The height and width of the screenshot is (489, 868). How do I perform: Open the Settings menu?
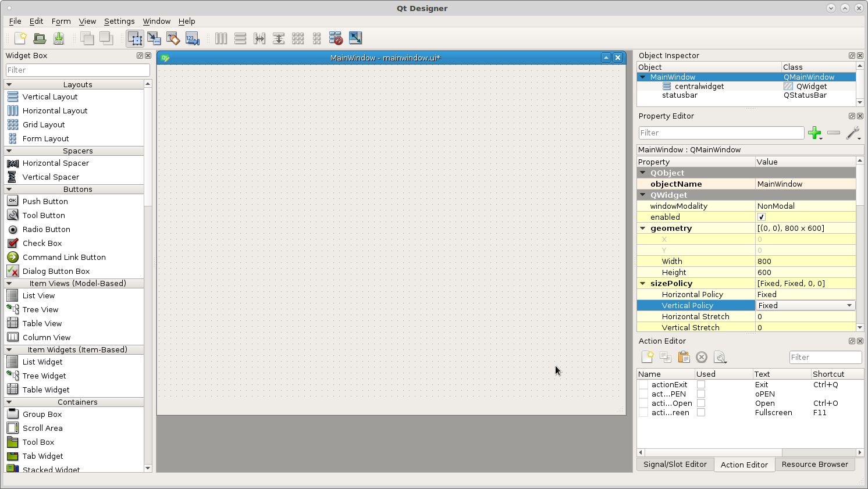pos(119,21)
